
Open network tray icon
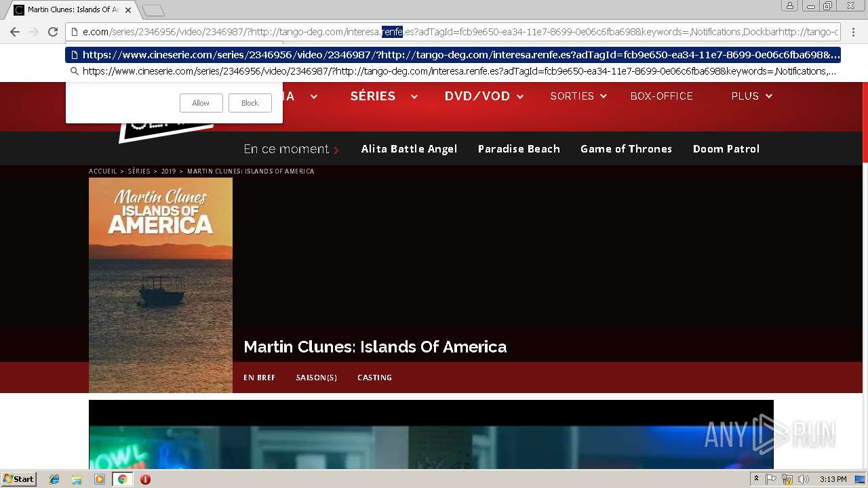tap(787, 479)
